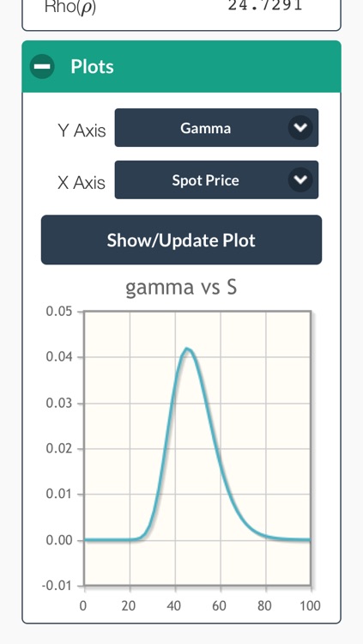Image resolution: width=363 pixels, height=644 pixels.
Task: Click the 0.04 tick on y-axis
Action: tap(59, 356)
